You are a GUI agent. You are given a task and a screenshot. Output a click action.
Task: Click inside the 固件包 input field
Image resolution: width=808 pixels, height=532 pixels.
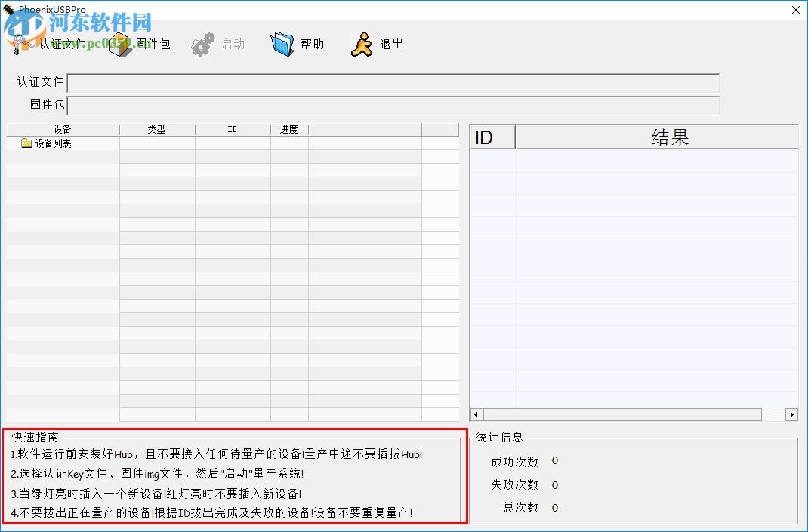point(393,106)
